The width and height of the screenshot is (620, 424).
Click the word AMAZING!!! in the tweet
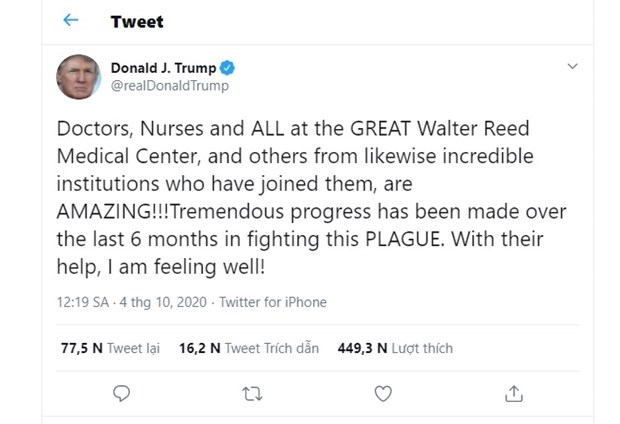(x=98, y=211)
